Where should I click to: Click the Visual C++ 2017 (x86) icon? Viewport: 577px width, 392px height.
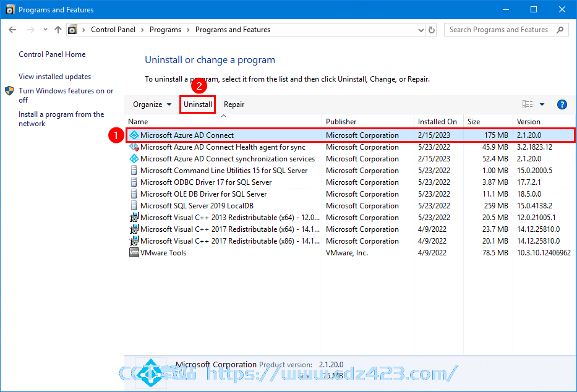click(134, 241)
